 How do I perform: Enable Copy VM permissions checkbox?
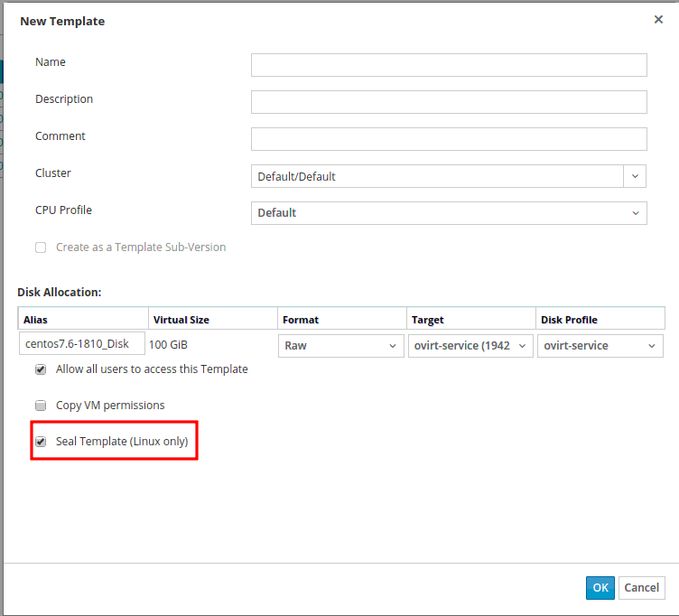click(41, 406)
